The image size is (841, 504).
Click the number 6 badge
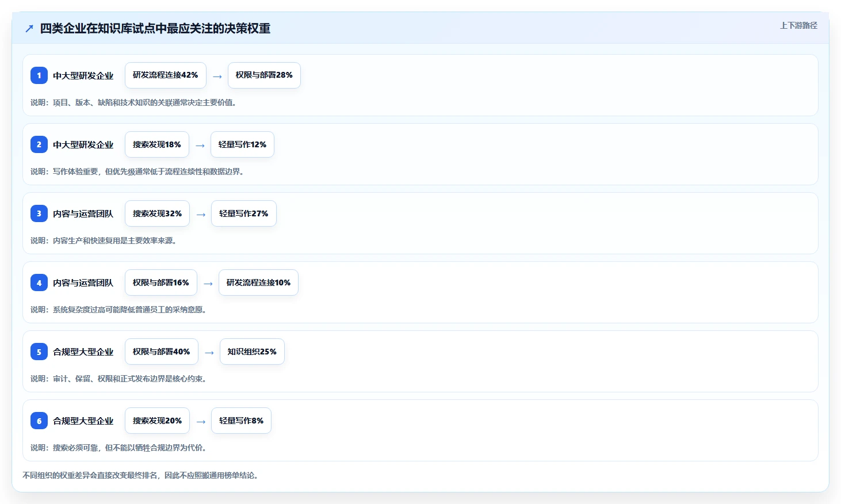coord(39,421)
